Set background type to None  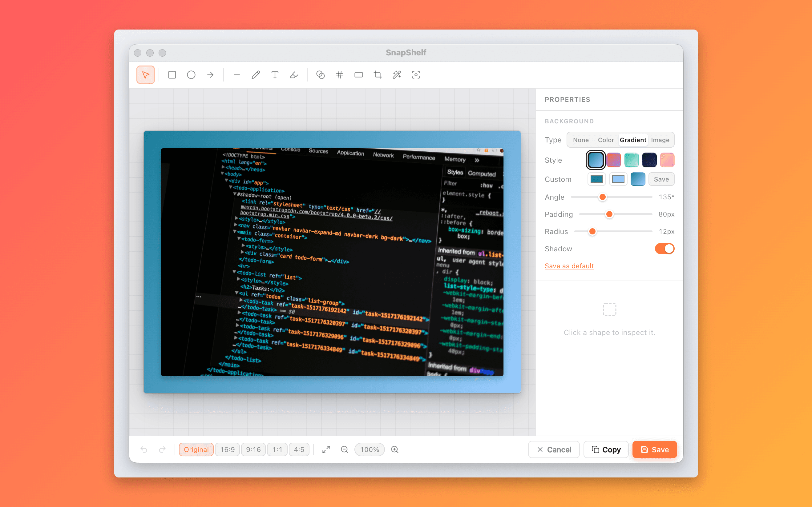coord(581,140)
